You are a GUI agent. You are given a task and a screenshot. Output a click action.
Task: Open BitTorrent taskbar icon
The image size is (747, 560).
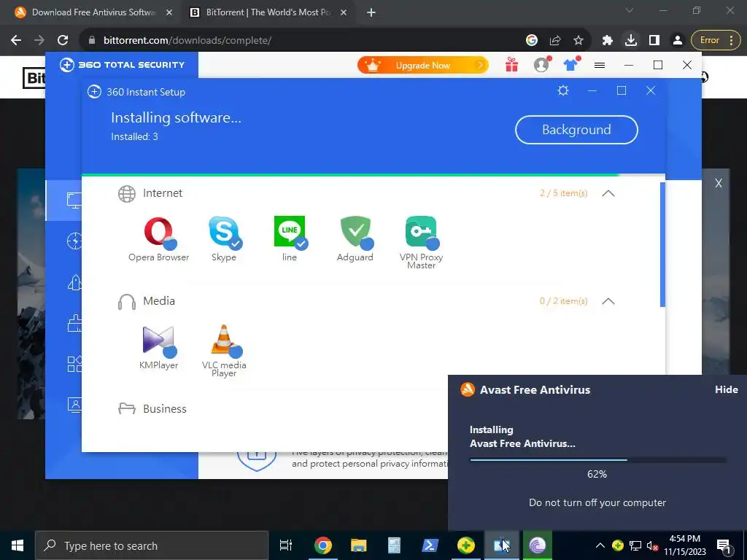[538, 545]
